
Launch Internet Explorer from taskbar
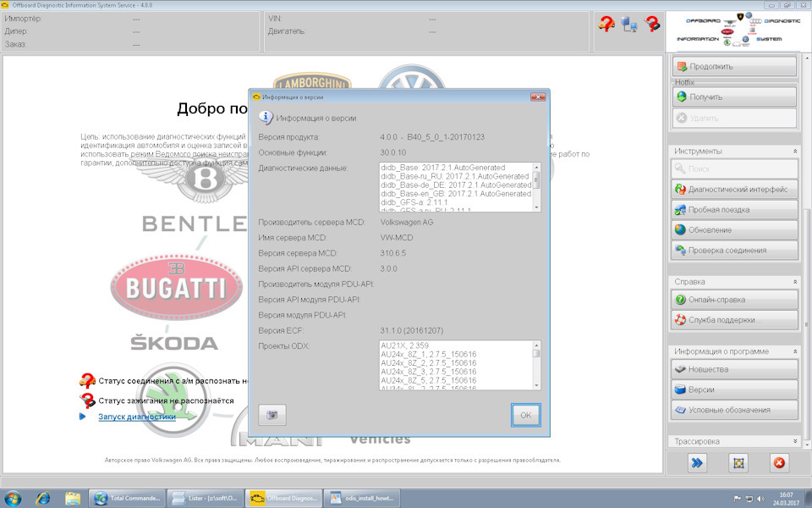[43, 498]
